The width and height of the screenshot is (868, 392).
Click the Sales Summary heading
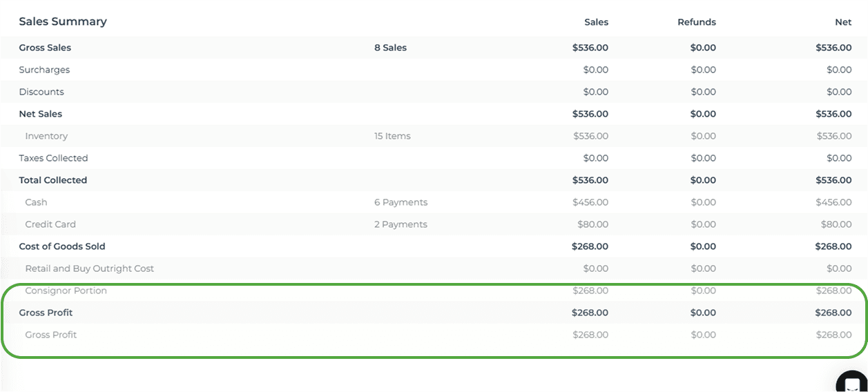point(63,21)
